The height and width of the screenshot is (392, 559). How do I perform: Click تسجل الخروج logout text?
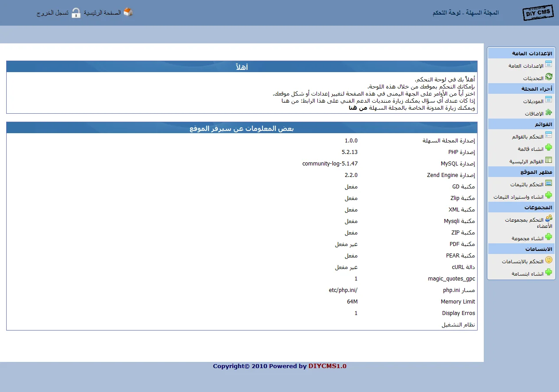point(52,13)
